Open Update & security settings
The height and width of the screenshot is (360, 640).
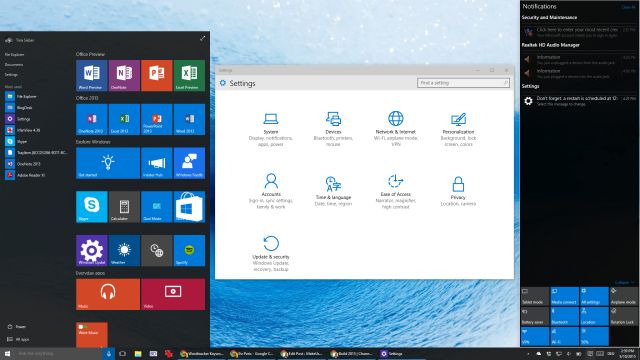(x=271, y=253)
